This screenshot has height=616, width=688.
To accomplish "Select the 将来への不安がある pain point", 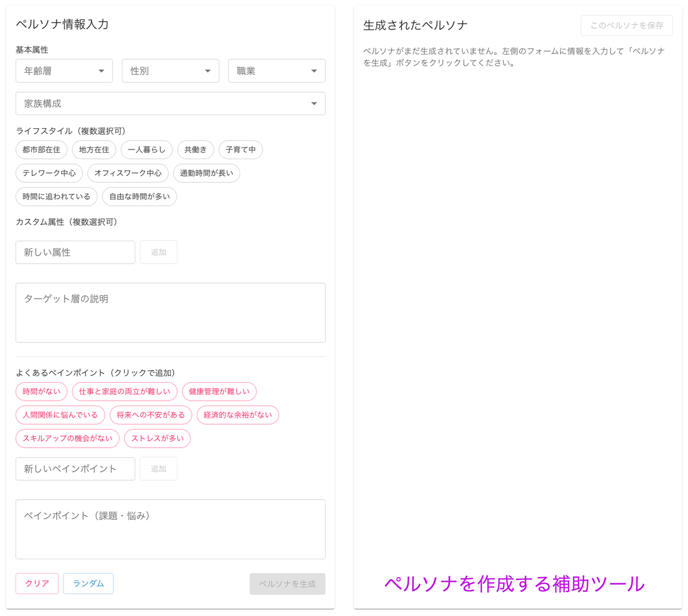I will tap(151, 415).
